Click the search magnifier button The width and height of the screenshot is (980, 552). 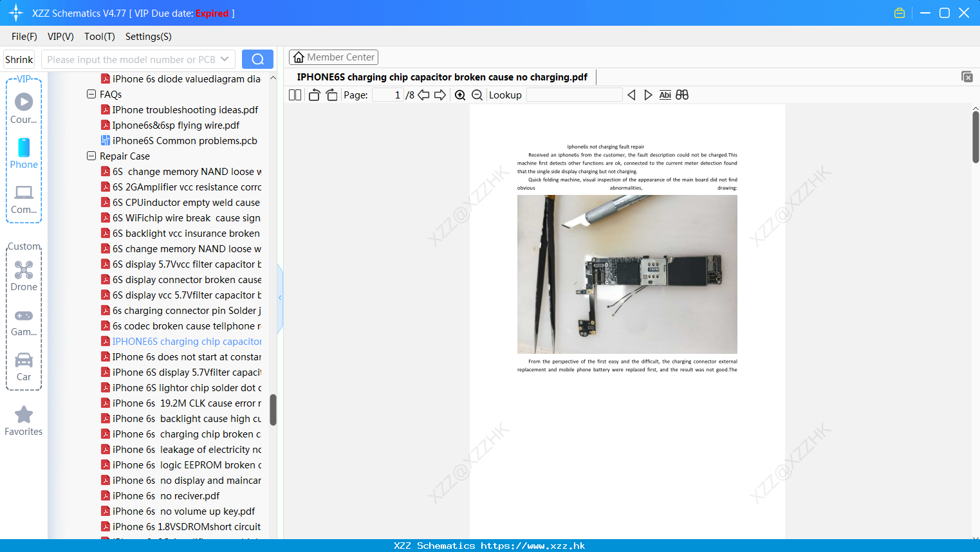[x=257, y=59]
